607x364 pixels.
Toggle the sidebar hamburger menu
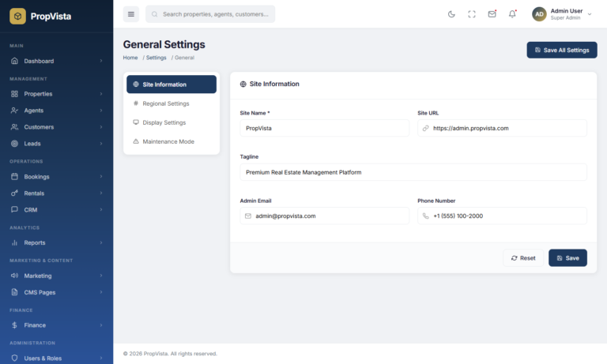(x=131, y=13)
